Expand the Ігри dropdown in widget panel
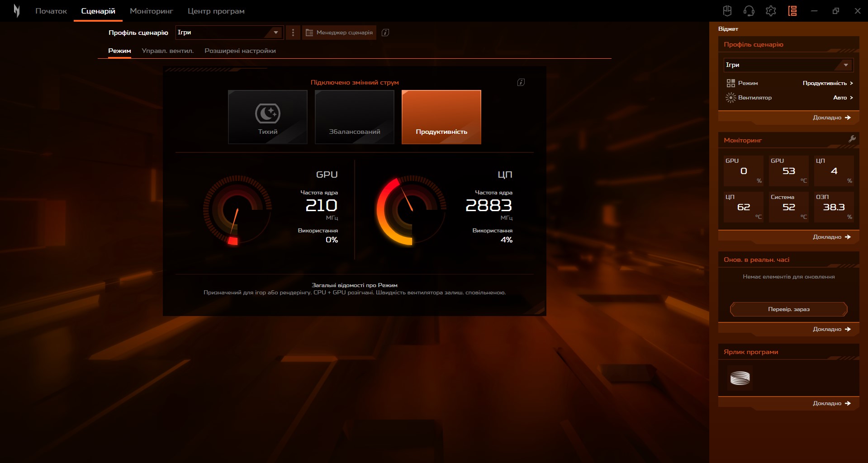This screenshot has height=463, width=868. 788,65
